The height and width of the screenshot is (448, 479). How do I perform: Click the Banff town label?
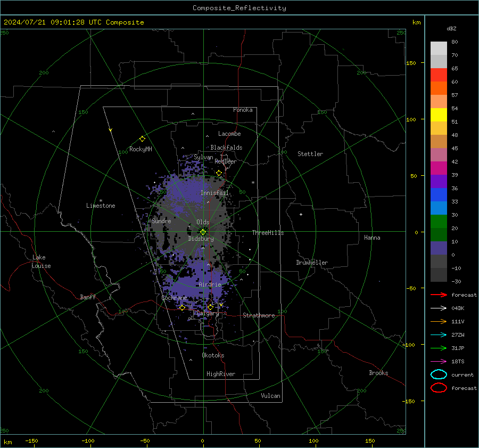pos(88,297)
